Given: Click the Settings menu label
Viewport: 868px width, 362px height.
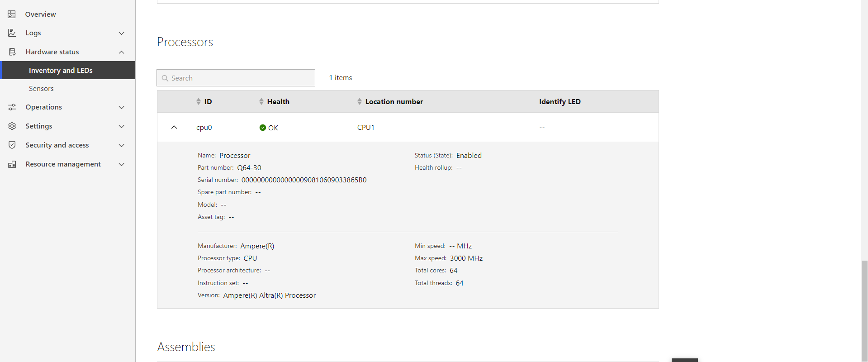Looking at the screenshot, I should [39, 126].
